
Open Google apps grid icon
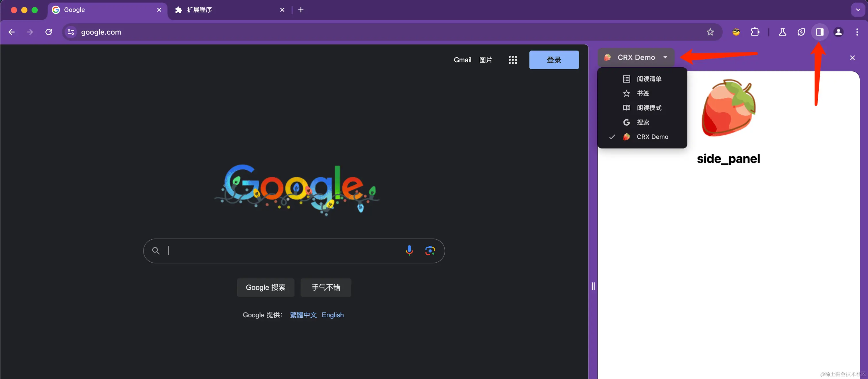(513, 60)
